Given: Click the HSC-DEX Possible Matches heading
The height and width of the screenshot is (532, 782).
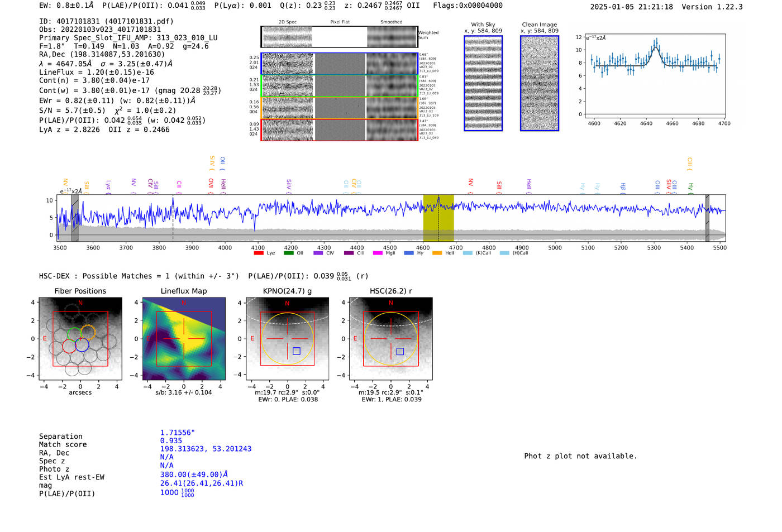Looking at the screenshot, I should [x=139, y=276].
